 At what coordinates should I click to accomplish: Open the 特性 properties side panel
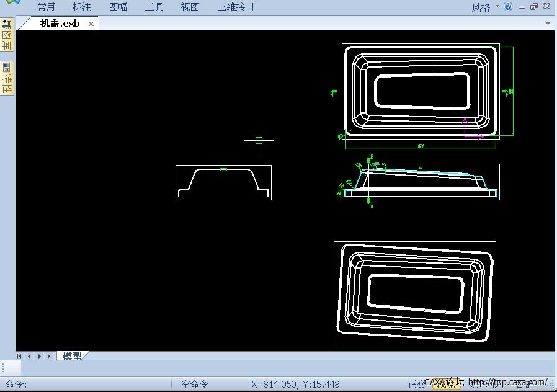tap(7, 78)
